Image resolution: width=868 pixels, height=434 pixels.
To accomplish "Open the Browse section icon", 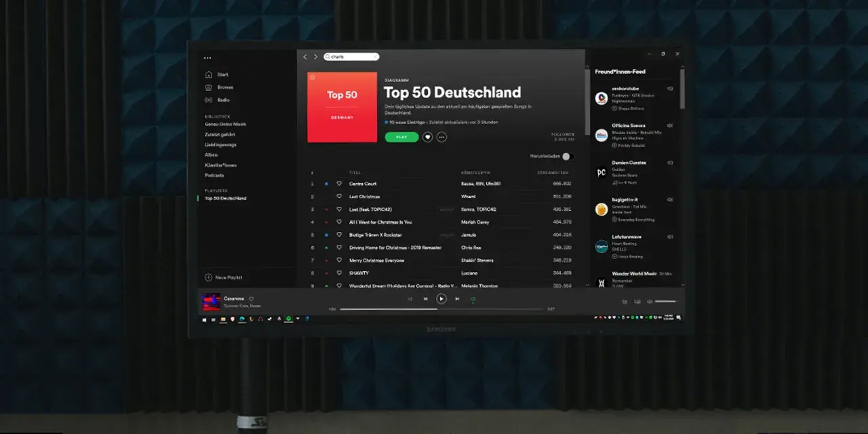I will click(209, 87).
